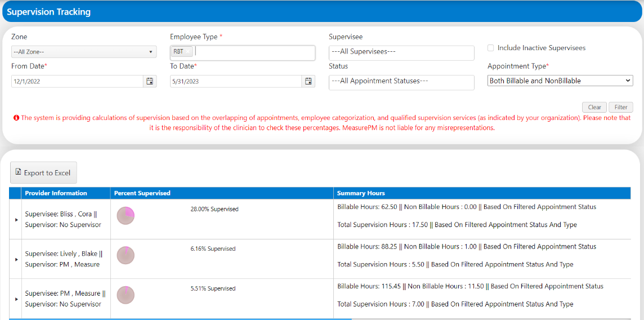Click the pie chart for Bliss, Cora
The image size is (644, 320).
[x=126, y=216]
